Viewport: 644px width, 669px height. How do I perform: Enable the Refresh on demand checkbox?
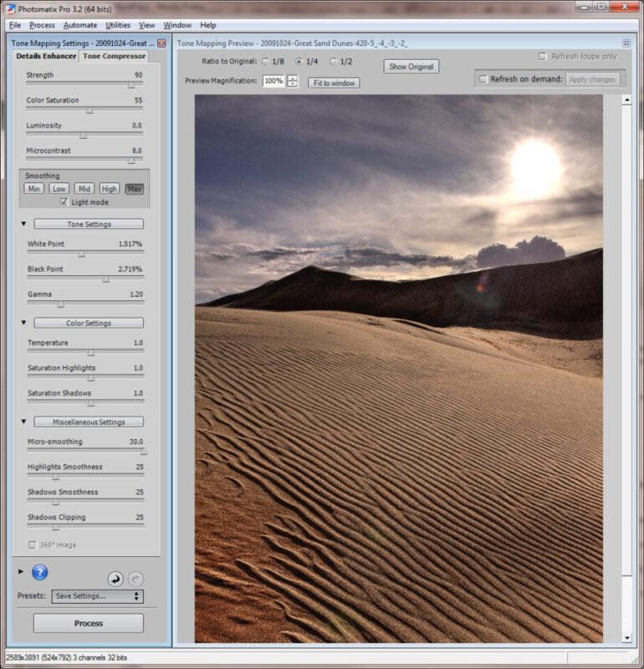483,79
